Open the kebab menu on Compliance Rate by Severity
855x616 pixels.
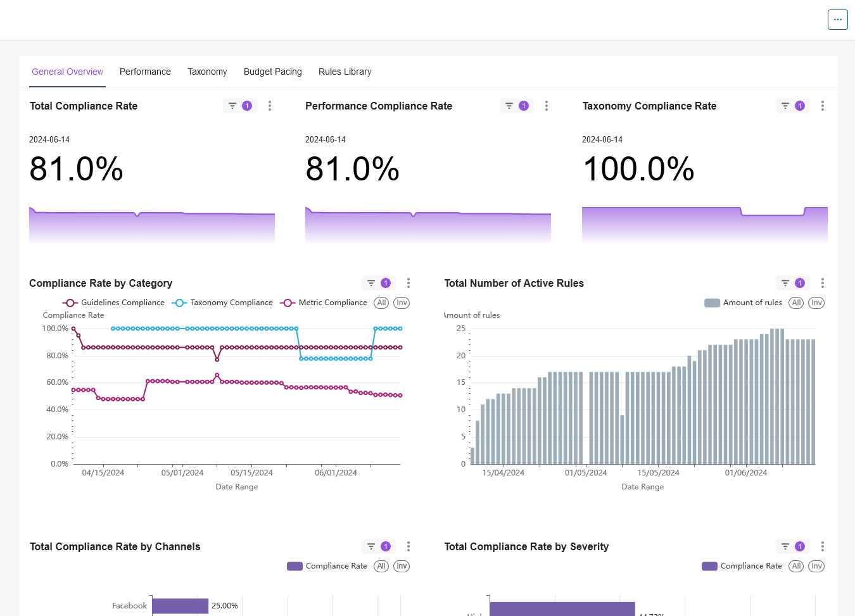point(822,546)
